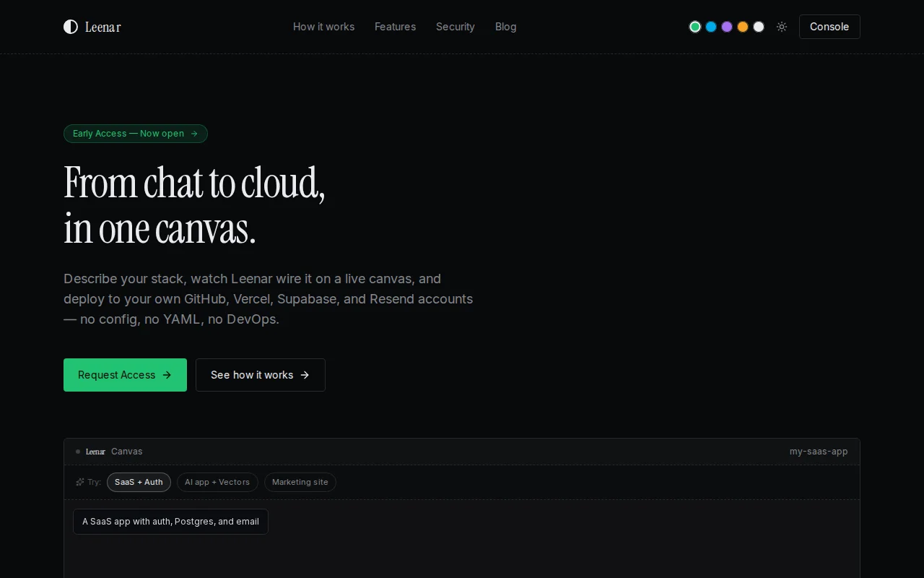The height and width of the screenshot is (578, 924).
Task: Open the Blog nav link
Action: (506, 27)
